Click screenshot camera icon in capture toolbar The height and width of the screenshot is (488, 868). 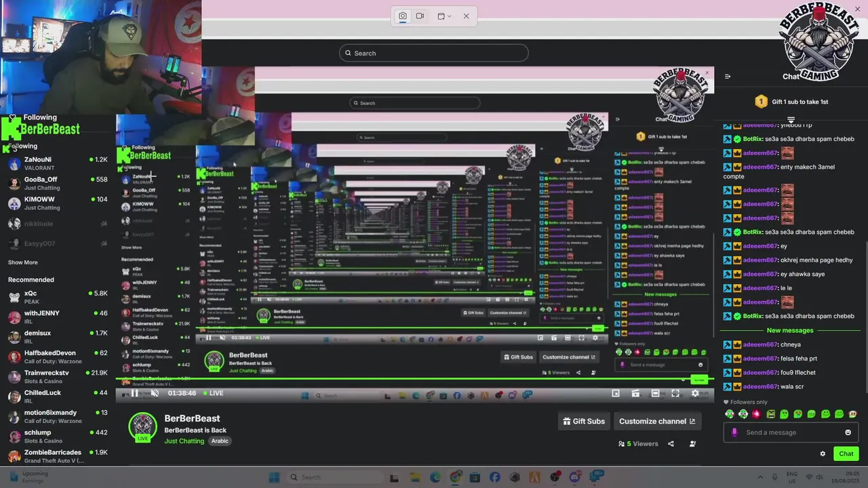[402, 16]
